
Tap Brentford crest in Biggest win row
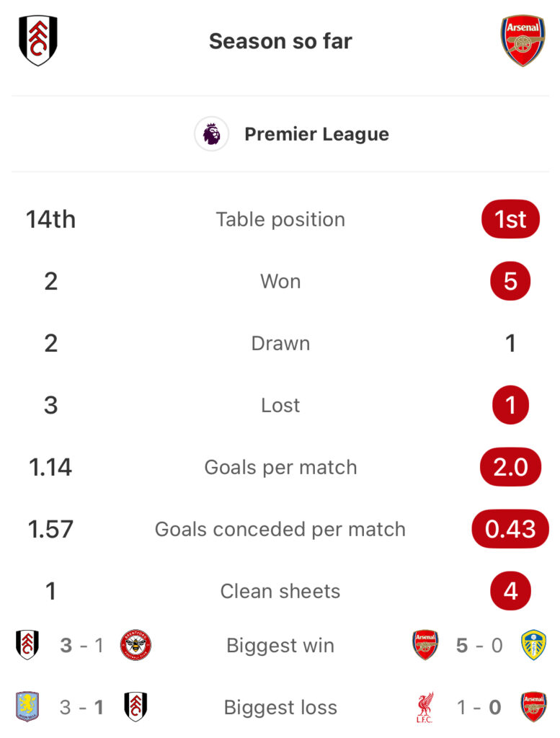(x=135, y=645)
